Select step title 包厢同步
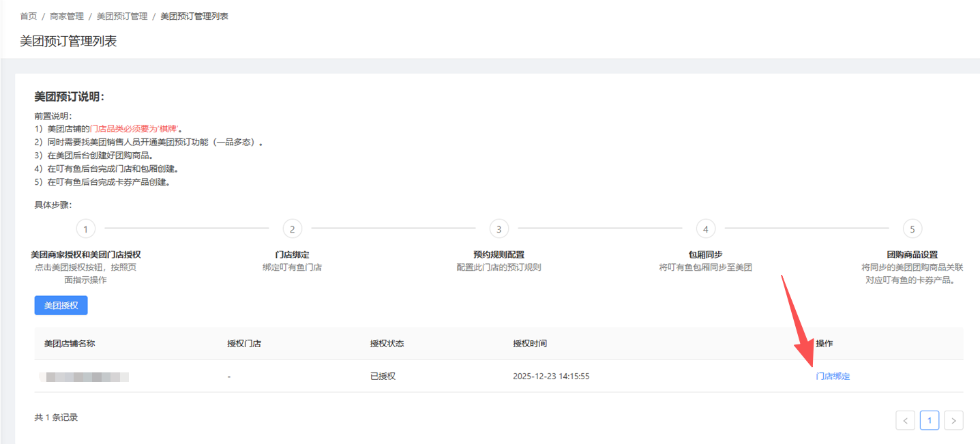 [x=705, y=254]
